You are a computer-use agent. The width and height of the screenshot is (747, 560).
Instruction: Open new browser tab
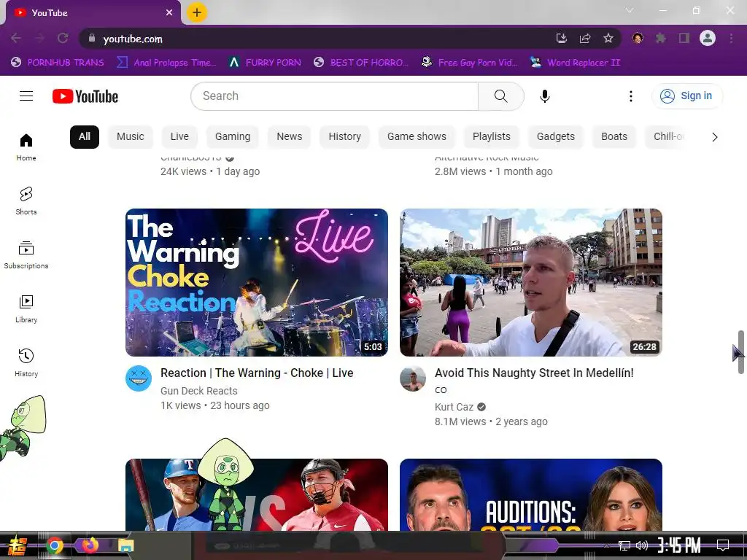pos(197,12)
